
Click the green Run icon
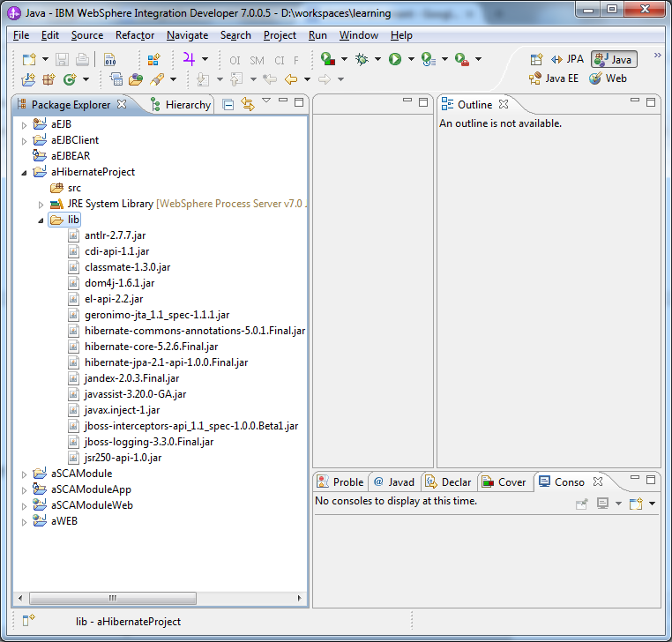(395, 59)
